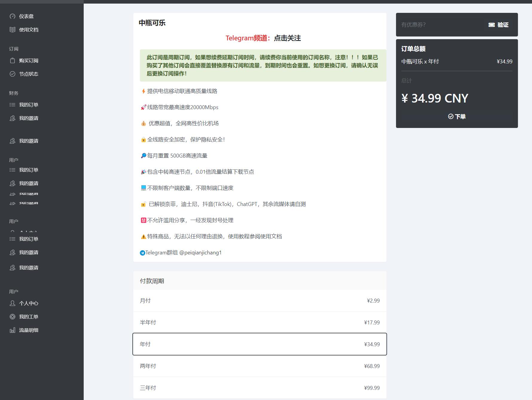Pick the 两年付 ¥68.99 billing cycle
The width and height of the screenshot is (532, 400).
point(259,366)
